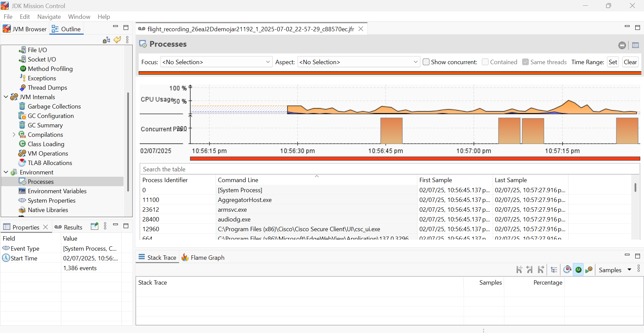Click the table settings icon beside Processes title
The image size is (644, 333).
tap(635, 45)
